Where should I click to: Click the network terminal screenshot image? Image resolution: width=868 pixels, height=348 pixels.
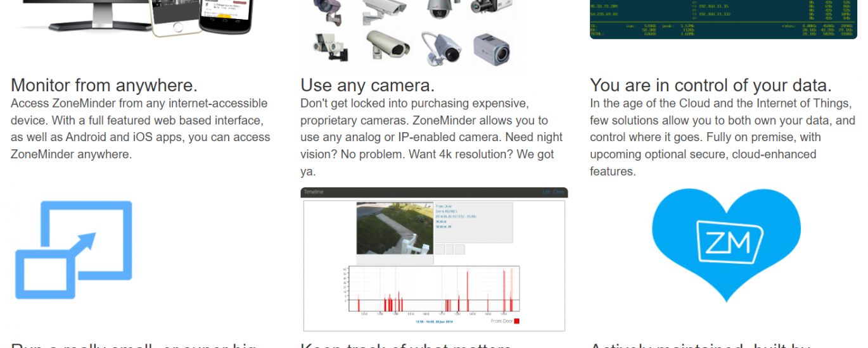[723, 19]
